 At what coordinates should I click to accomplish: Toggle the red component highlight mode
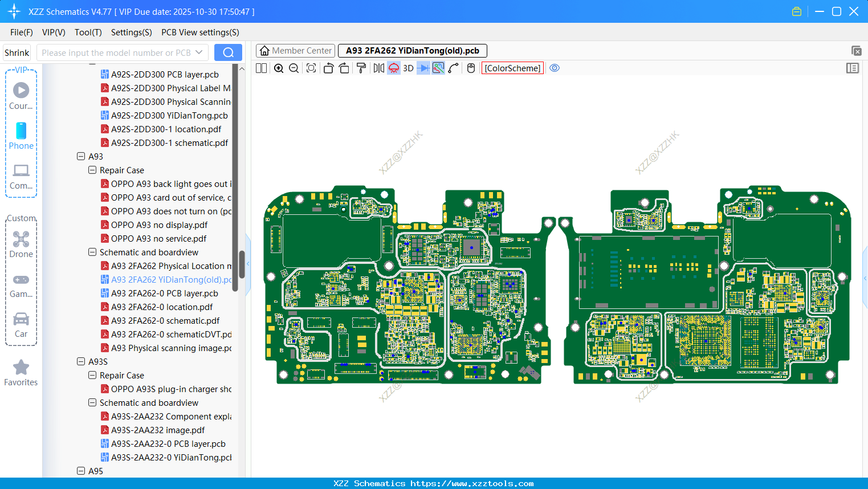click(393, 68)
